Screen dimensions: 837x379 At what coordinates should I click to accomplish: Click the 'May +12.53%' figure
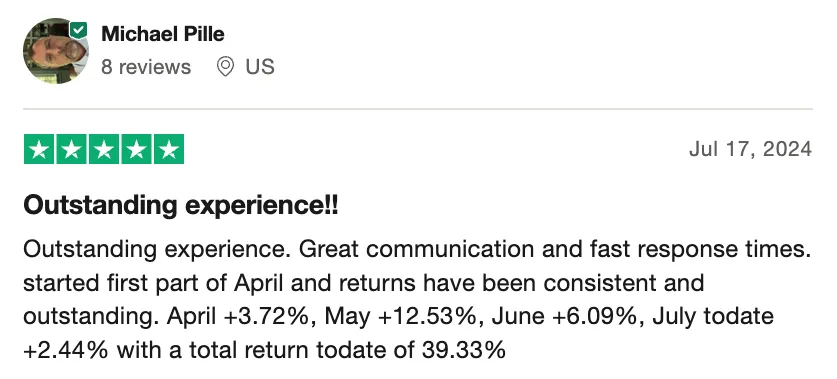(402, 317)
